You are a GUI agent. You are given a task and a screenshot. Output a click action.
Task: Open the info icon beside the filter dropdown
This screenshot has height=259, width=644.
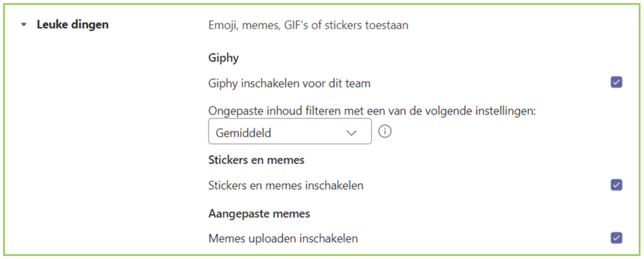385,132
